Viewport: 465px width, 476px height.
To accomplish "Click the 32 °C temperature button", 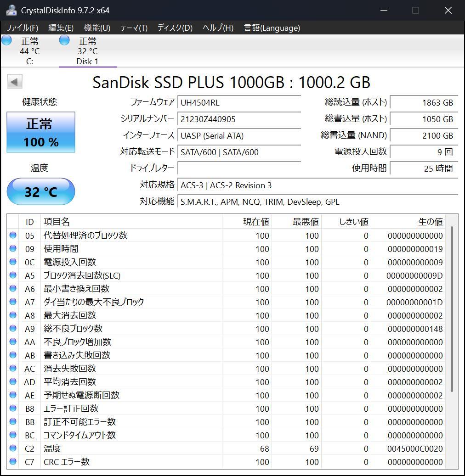I will [x=41, y=191].
